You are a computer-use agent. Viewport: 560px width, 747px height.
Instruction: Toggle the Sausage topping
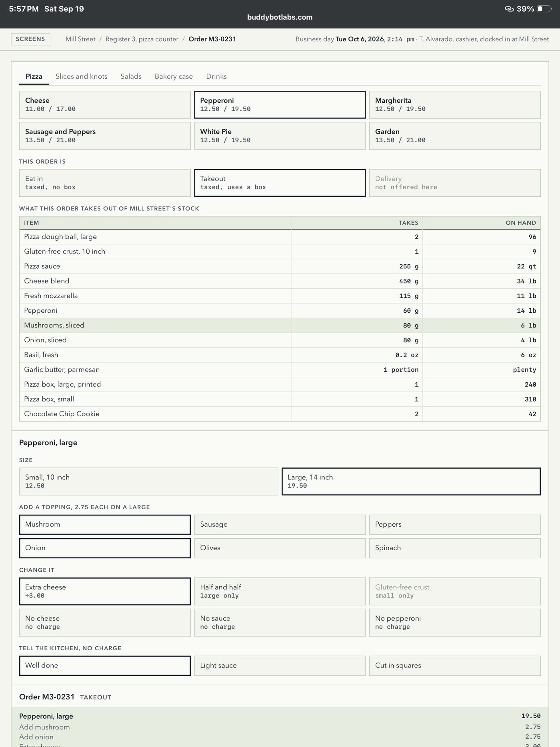tap(280, 525)
